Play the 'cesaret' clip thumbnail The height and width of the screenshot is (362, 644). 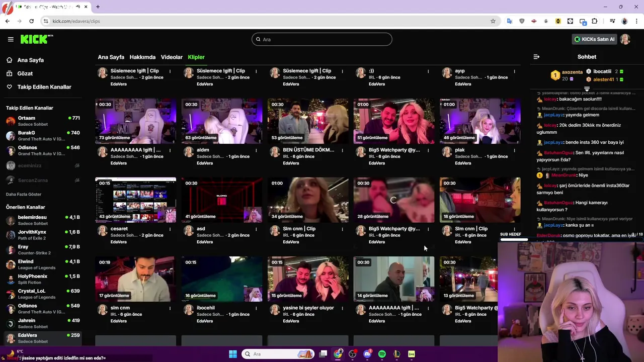pos(136,200)
